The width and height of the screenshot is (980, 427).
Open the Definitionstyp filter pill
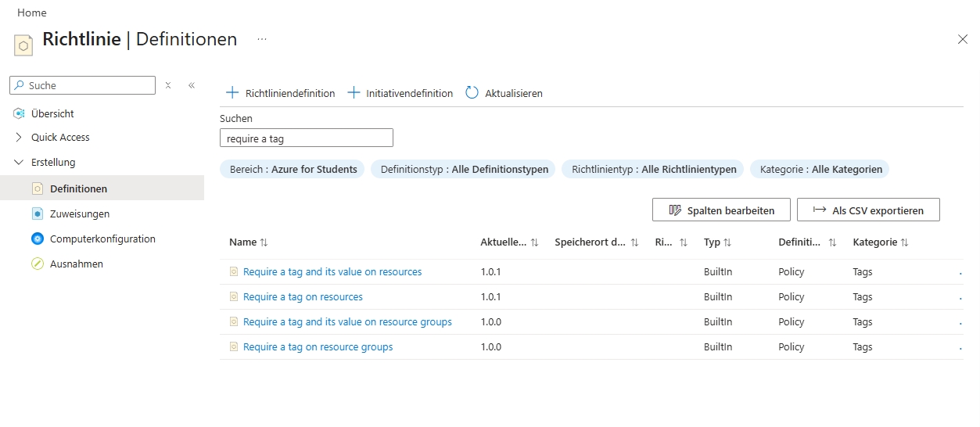(464, 169)
